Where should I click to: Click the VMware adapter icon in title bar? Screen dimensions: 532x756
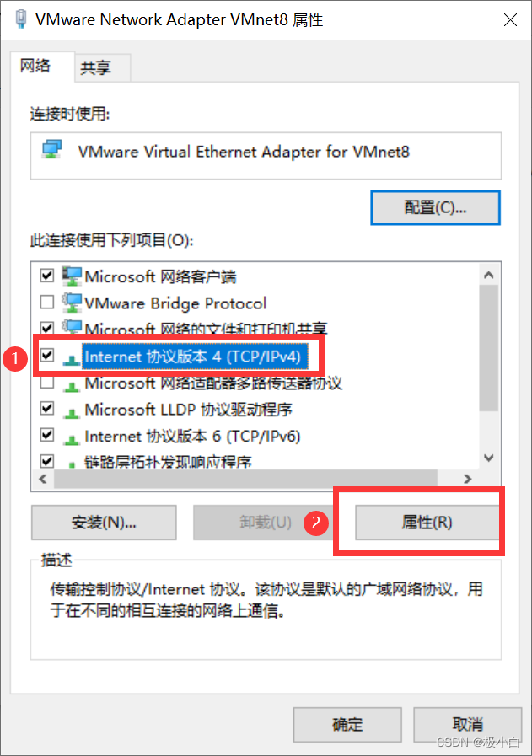click(20, 19)
